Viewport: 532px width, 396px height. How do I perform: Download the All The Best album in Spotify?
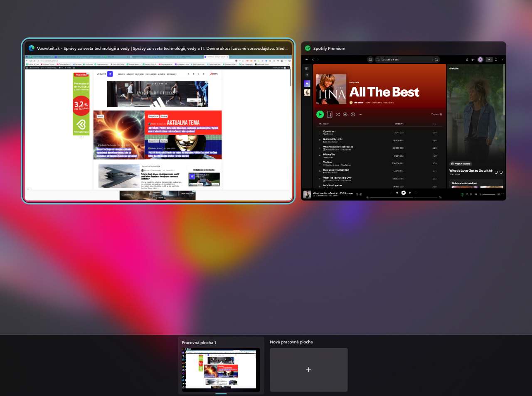353,114
